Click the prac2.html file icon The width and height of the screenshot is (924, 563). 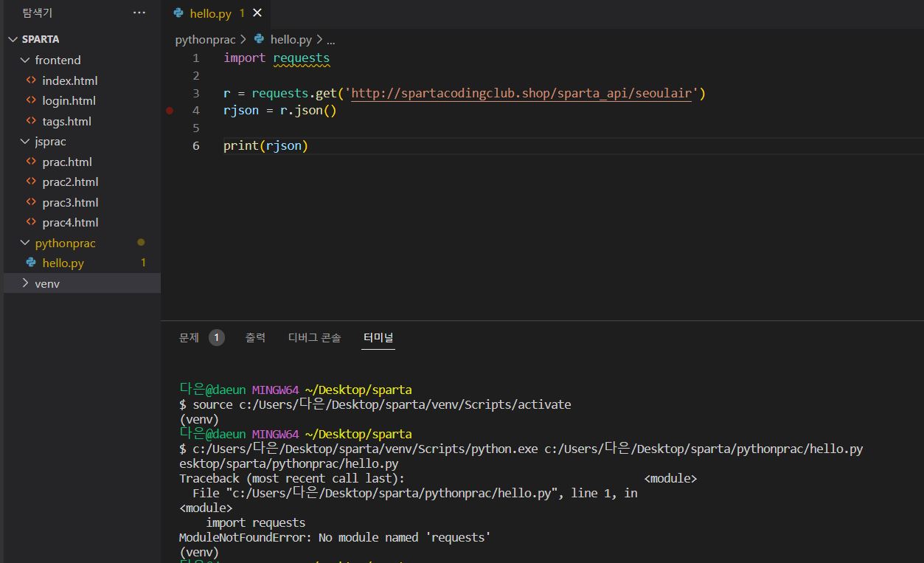(31, 182)
